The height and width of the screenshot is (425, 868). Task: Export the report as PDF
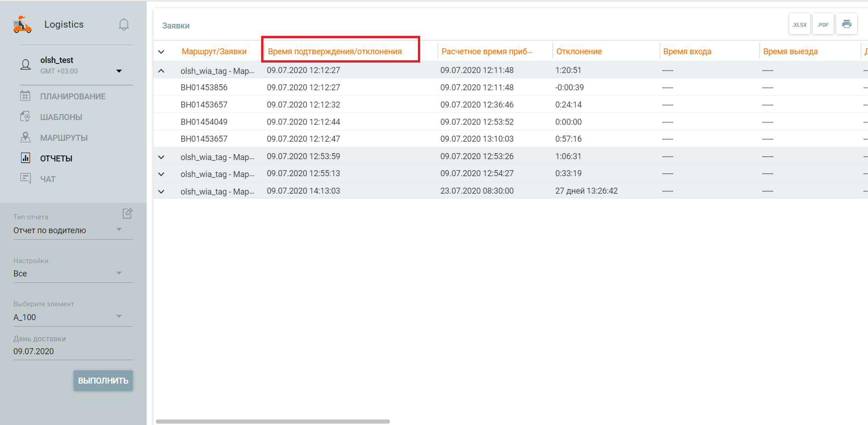tap(823, 24)
